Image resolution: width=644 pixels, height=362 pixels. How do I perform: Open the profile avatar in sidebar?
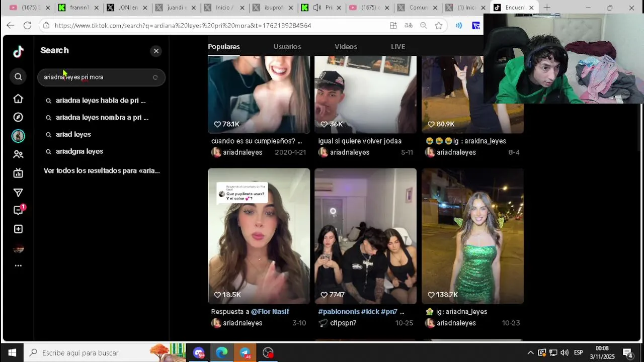(18, 136)
